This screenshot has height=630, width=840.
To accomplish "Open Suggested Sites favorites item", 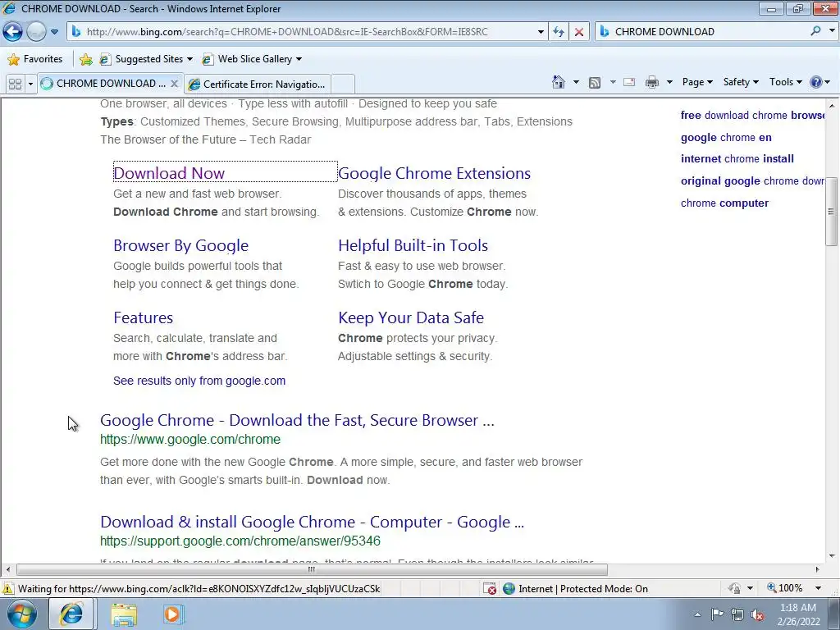I will (x=146, y=59).
